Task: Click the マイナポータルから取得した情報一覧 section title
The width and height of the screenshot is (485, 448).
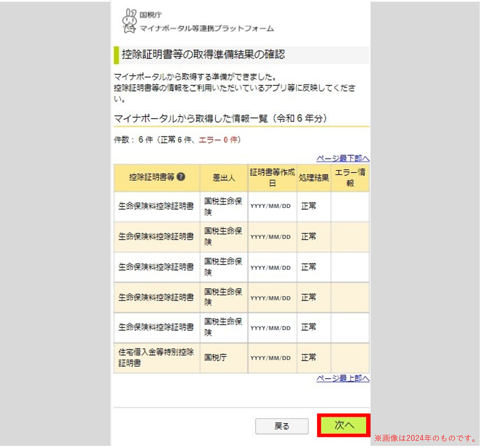Action: (220, 119)
